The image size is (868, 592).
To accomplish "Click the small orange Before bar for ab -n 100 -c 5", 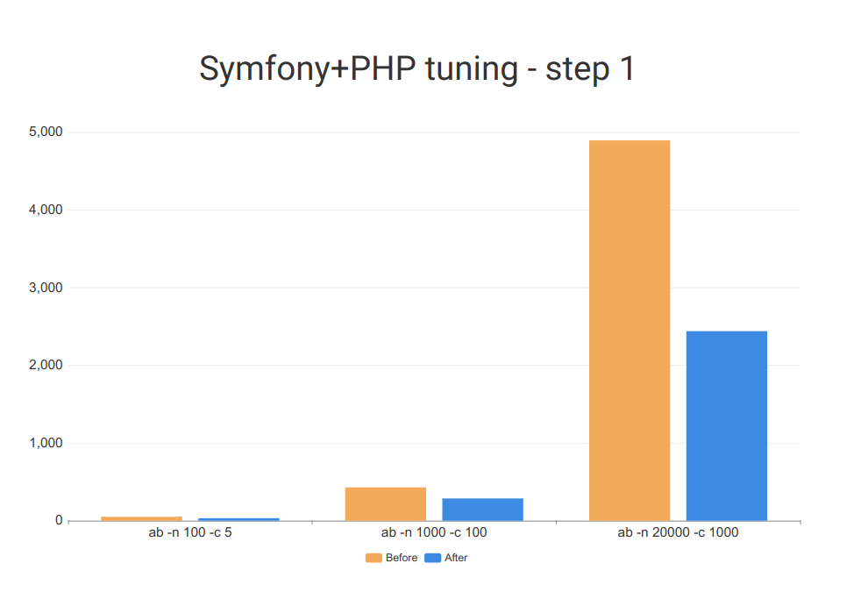I will [x=142, y=519].
